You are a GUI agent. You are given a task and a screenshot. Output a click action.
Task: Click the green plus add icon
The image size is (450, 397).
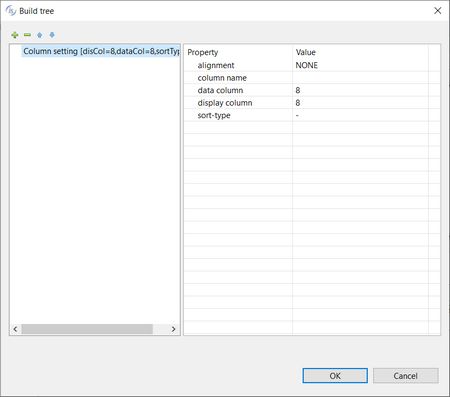15,35
